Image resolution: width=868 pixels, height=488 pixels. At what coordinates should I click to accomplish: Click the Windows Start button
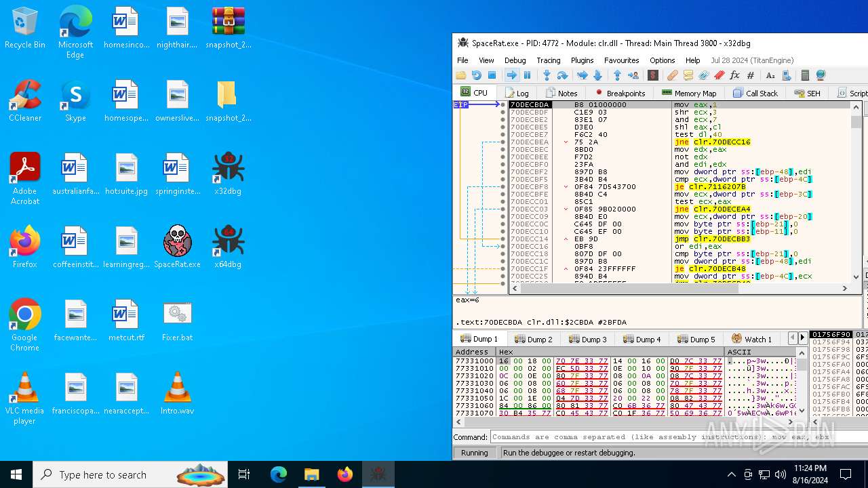tap(16, 474)
